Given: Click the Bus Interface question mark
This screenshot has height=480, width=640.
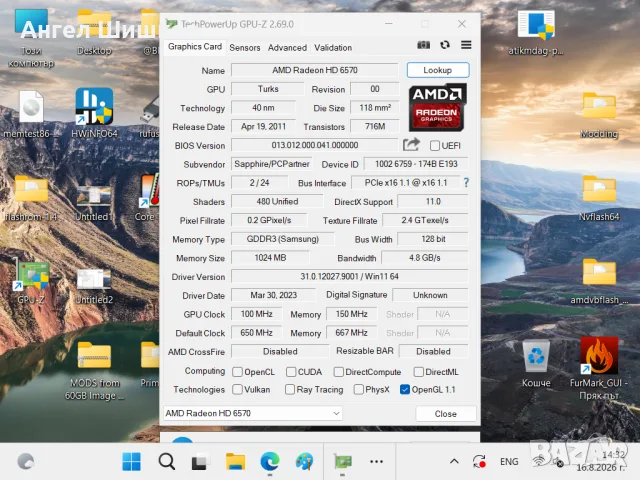Looking at the screenshot, I should click(466, 182).
